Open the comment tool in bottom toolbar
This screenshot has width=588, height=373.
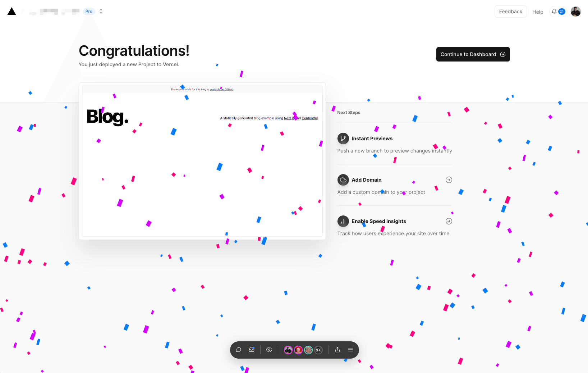[239, 350]
